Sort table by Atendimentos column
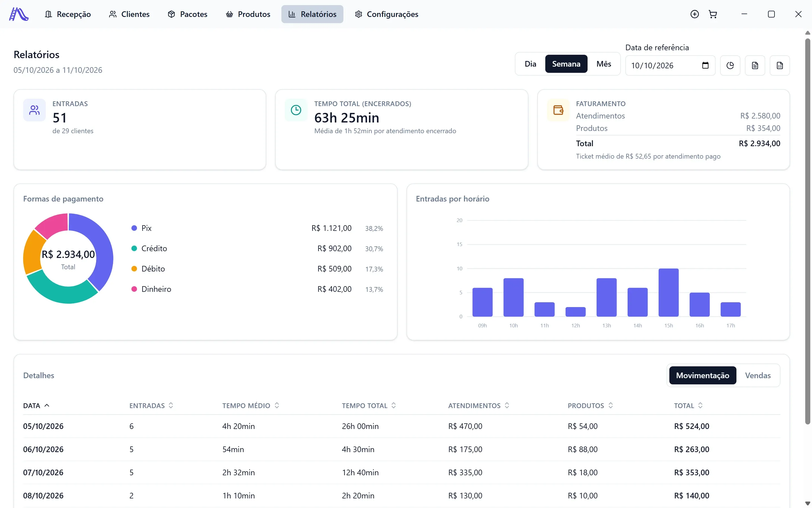Viewport: 812px width, 508px height. point(479,406)
